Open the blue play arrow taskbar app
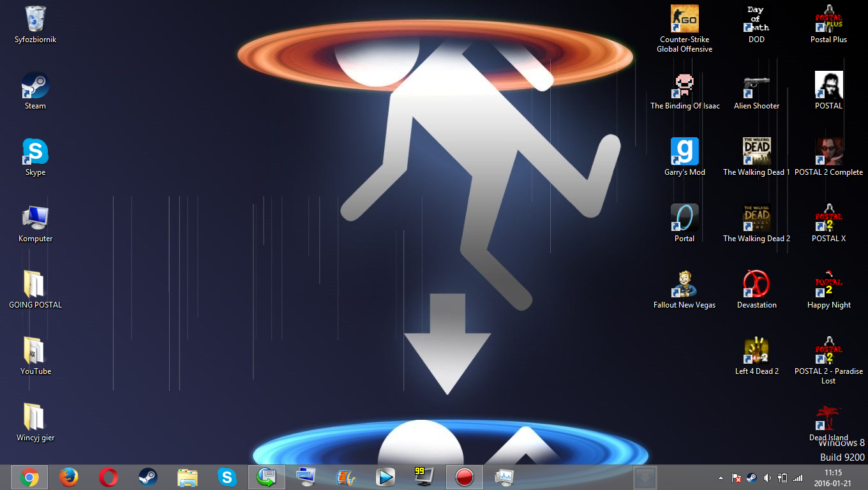868x490 pixels. pos(385,477)
